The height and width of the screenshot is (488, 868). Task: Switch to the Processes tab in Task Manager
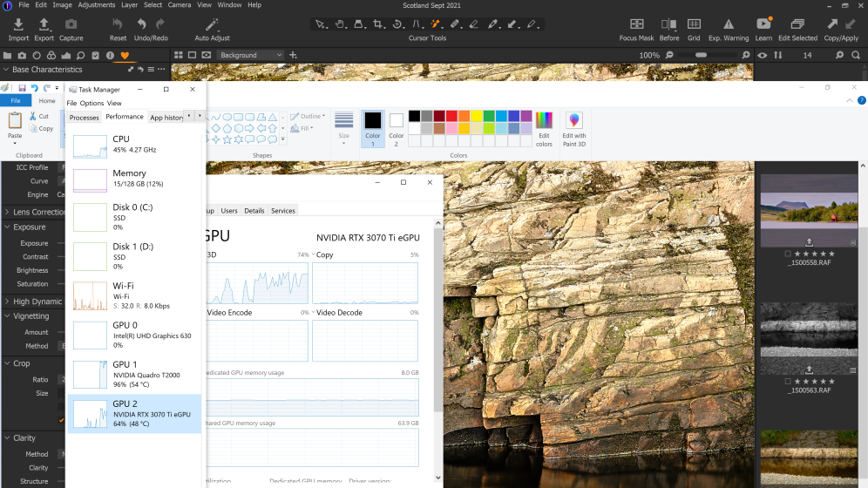pyautogui.click(x=85, y=118)
